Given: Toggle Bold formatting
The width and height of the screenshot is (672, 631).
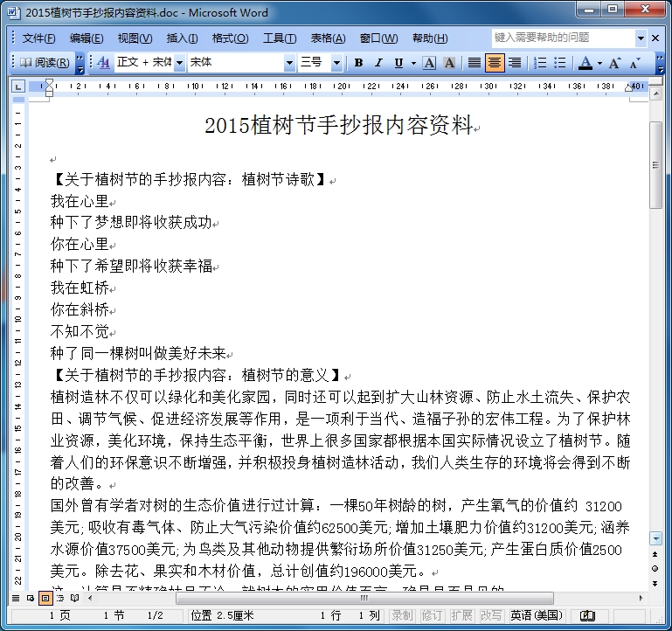Looking at the screenshot, I should click(358, 63).
